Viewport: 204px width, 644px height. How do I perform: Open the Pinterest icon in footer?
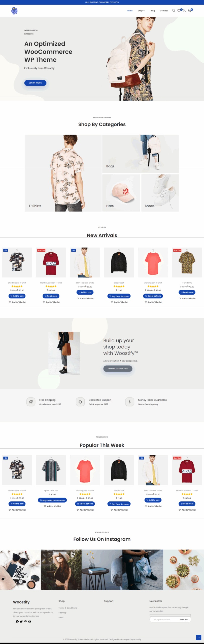coord(25,621)
